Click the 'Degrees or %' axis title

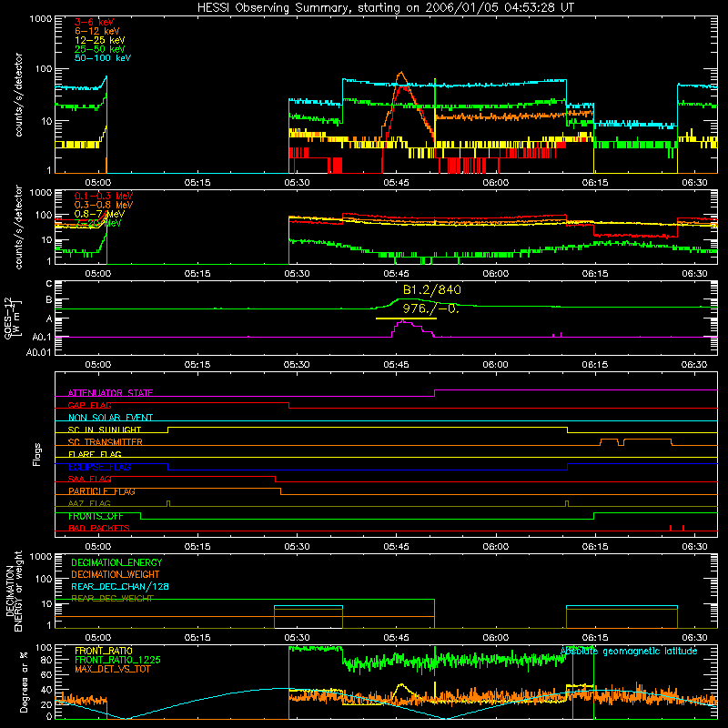click(24, 682)
